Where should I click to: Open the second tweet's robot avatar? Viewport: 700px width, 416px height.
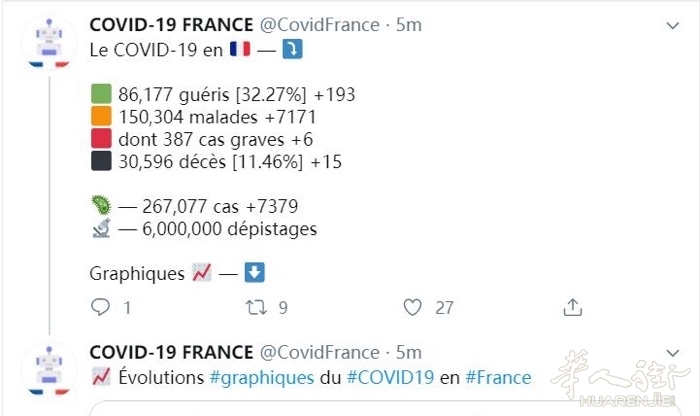click(x=49, y=370)
